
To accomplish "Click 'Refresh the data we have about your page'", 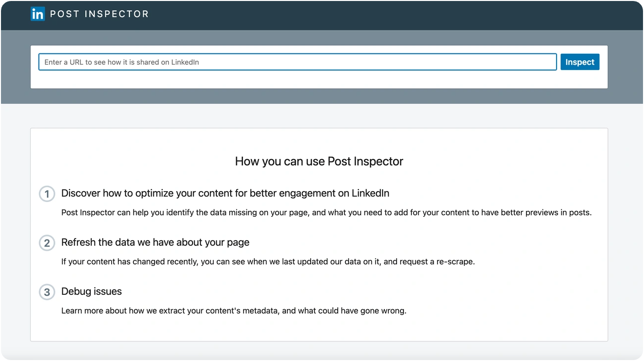I will 155,242.
